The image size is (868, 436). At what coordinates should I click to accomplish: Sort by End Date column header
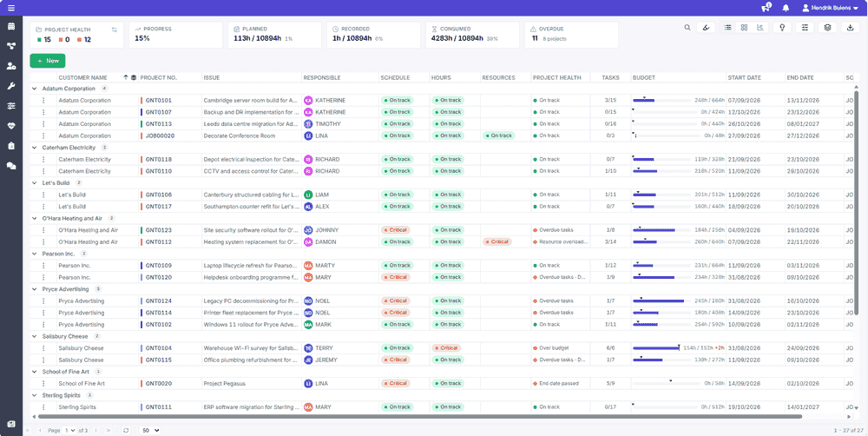coord(800,77)
